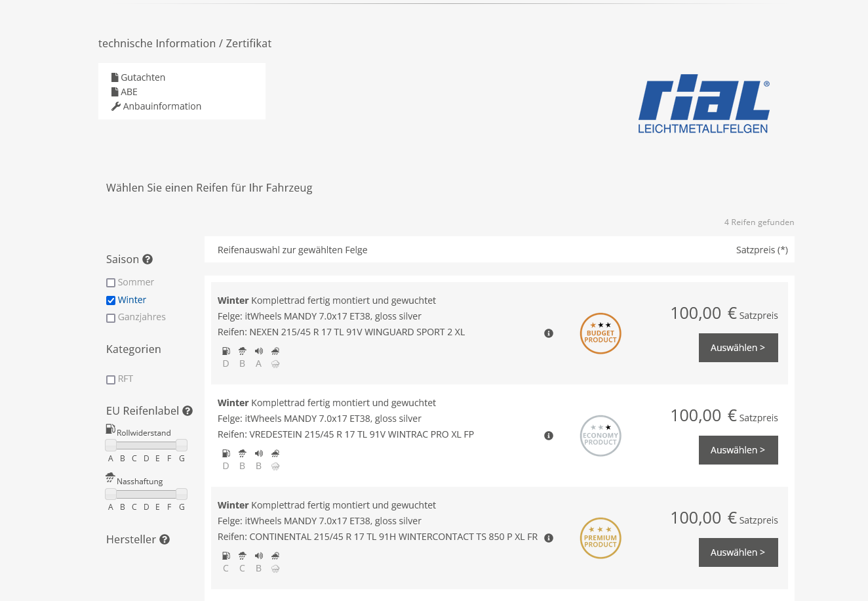Select the CONTINENTAL WinterContact wheel set
Viewport: 868px width, 601px height.
point(738,552)
